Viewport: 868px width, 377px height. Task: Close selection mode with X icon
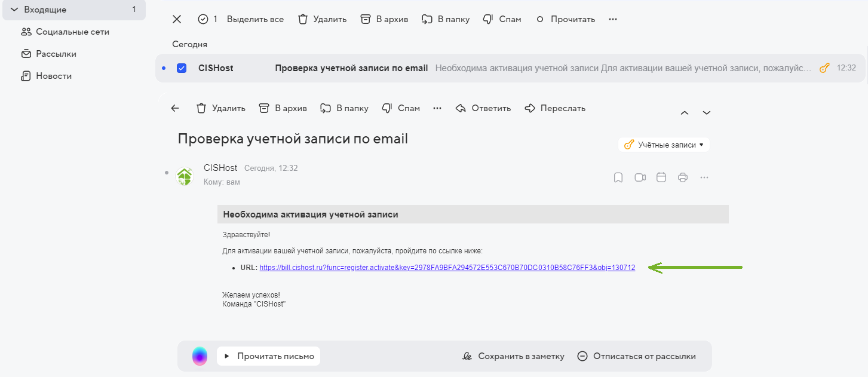coord(177,19)
